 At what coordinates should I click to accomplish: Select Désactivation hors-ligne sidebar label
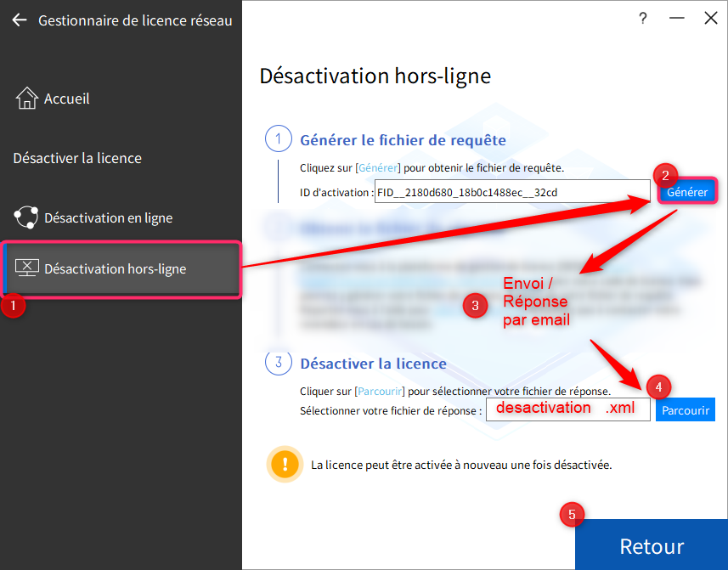(x=115, y=268)
